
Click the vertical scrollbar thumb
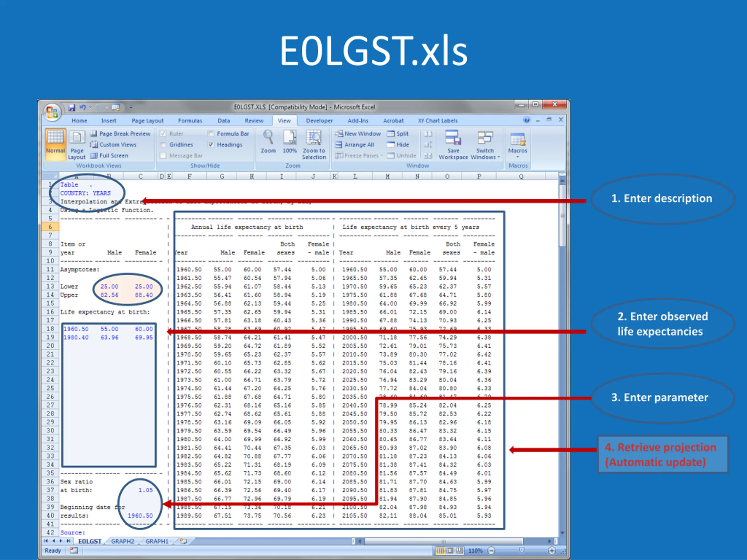[562, 216]
